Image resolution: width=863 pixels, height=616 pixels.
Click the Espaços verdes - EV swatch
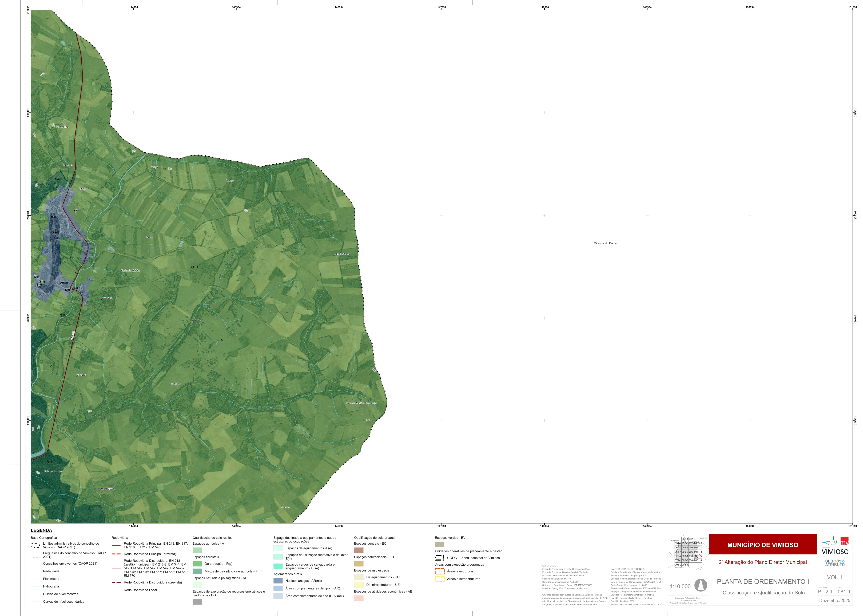click(439, 544)
